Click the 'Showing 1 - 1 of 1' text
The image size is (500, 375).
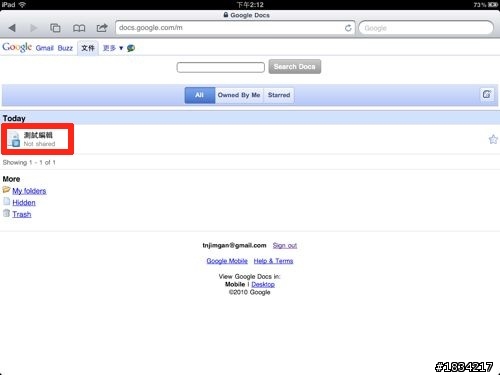[29, 163]
